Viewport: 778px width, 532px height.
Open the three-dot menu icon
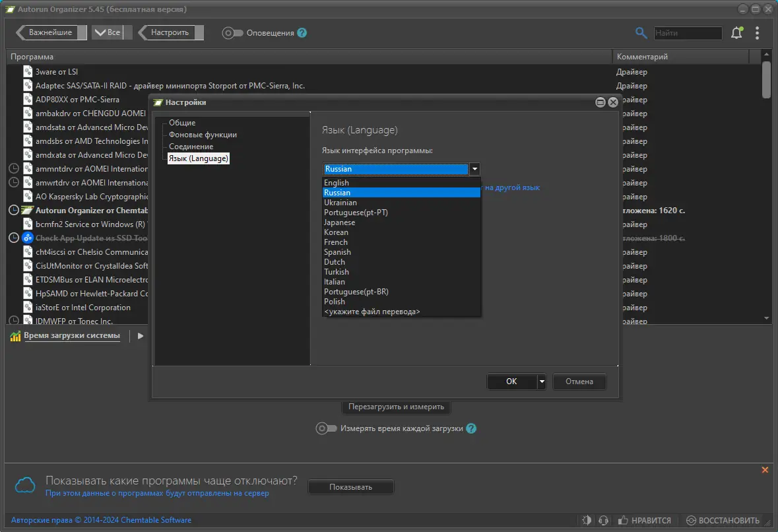(x=757, y=32)
